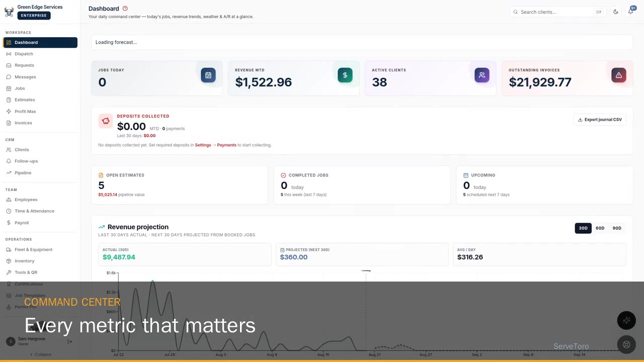Open the Dashboard sidebar item

pyautogui.click(x=40, y=43)
